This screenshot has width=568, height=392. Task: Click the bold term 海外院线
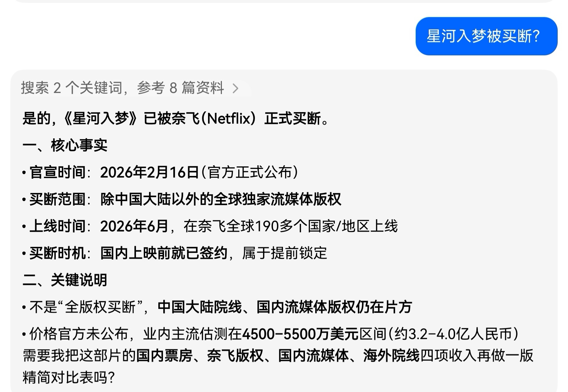(391, 356)
